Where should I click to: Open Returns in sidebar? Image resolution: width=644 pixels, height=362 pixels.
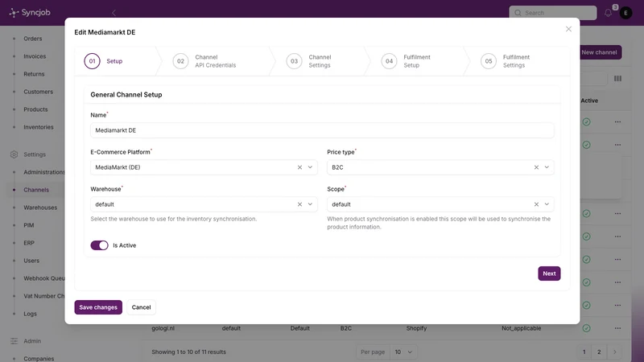coord(34,74)
